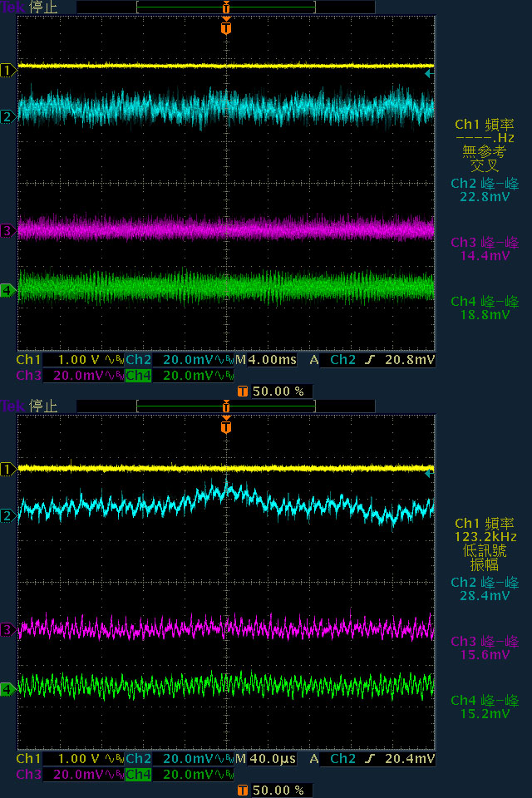Click orange T icon beside 50.00 % in 40.0µs capture
The image size is (532, 798).
click(x=243, y=791)
